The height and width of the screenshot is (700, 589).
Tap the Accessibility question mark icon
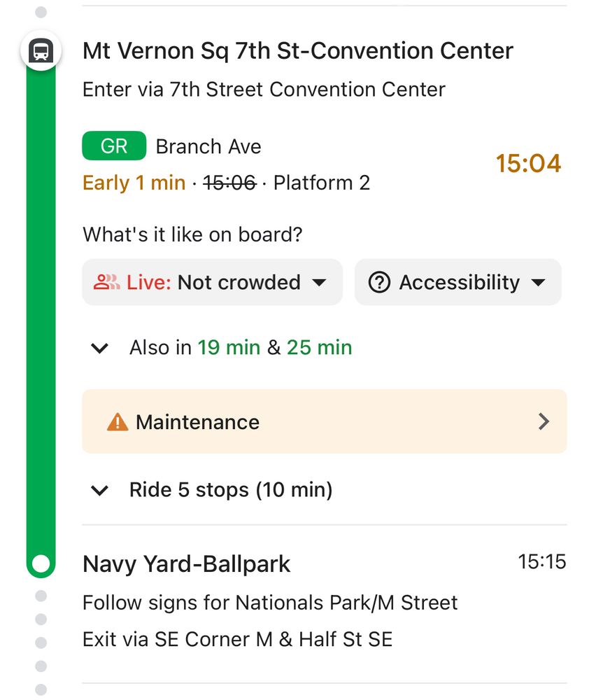(x=379, y=282)
